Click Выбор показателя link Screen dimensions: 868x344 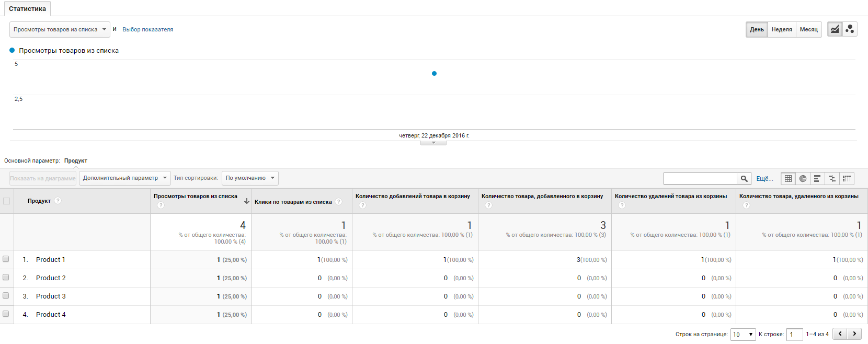click(x=148, y=29)
